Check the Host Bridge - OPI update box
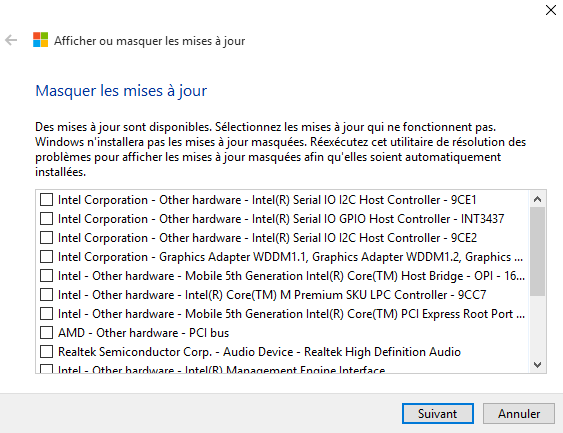This screenshot has height=433, width=563. 46,276
